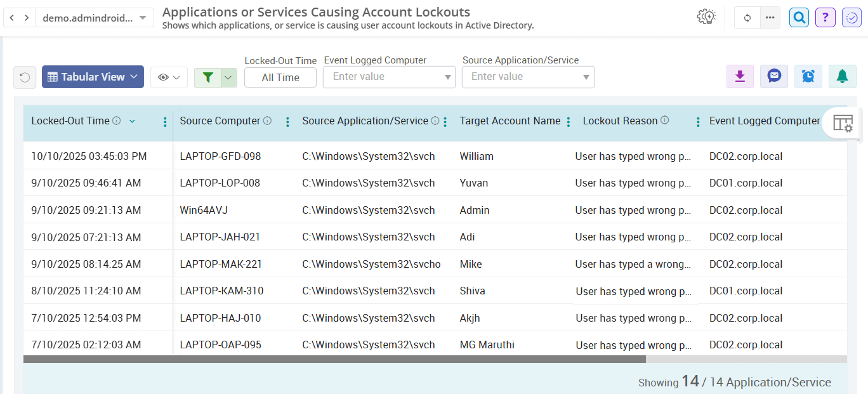Click the ellipsis more options button
The height and width of the screenshot is (394, 868).
[x=770, y=17]
